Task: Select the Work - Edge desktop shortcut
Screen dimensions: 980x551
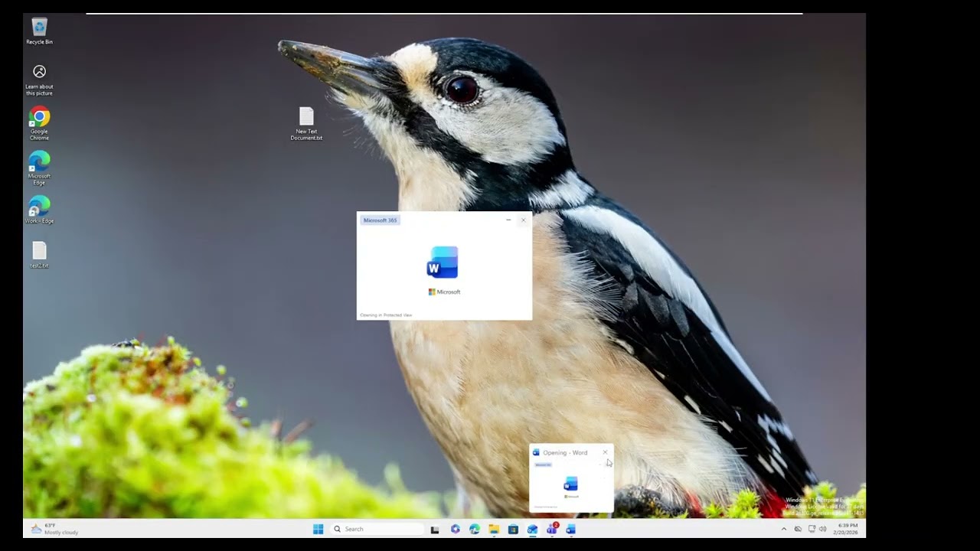Action: 39,210
